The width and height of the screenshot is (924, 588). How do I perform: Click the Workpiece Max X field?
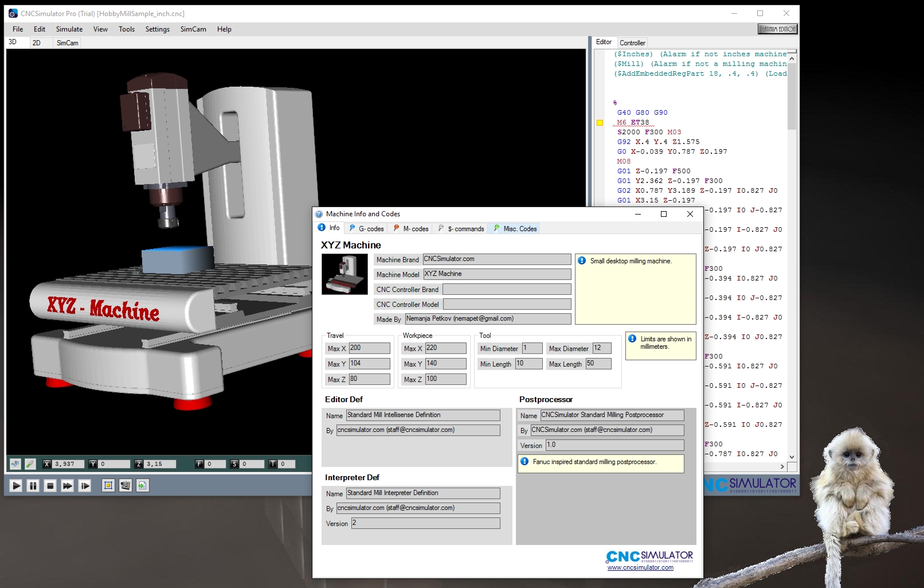coord(446,348)
